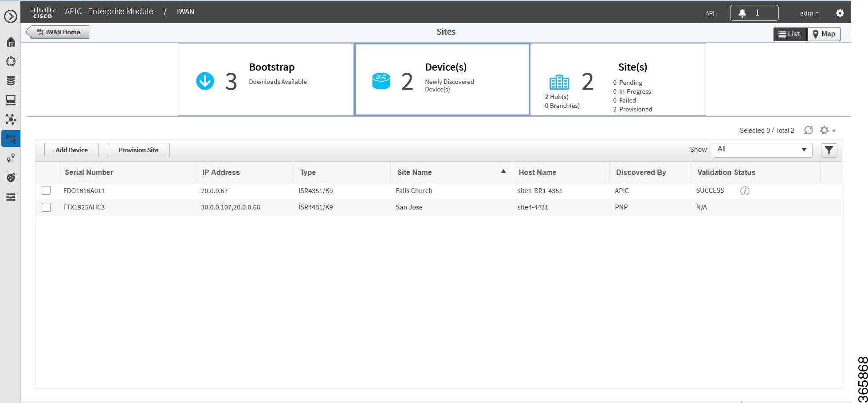Open the admin user menu

[x=809, y=13]
